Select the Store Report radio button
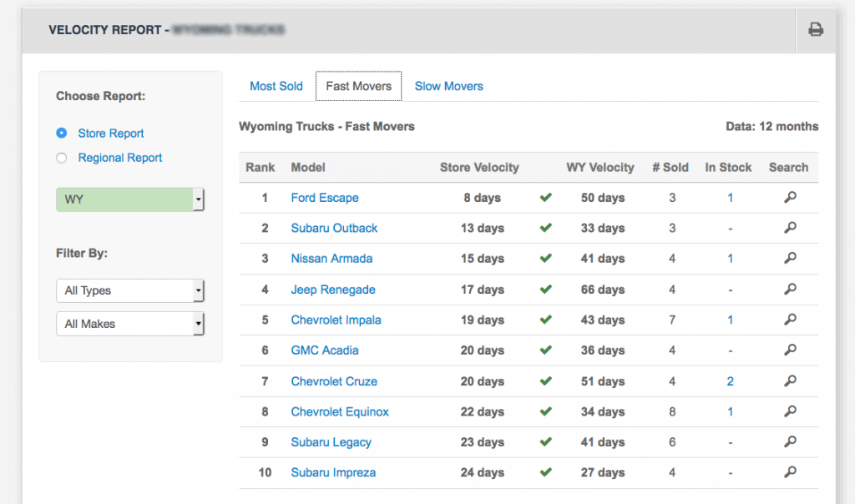The width and height of the screenshot is (855, 504). [62, 133]
